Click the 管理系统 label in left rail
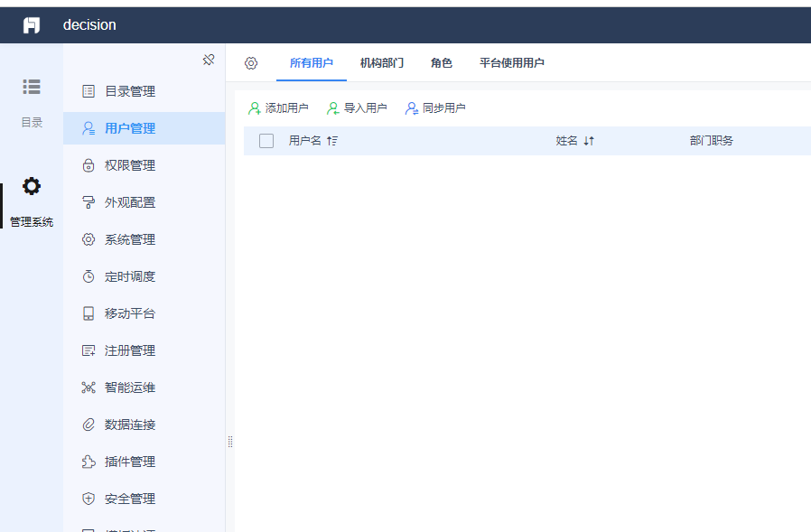This screenshot has height=532, width=811. (x=32, y=222)
